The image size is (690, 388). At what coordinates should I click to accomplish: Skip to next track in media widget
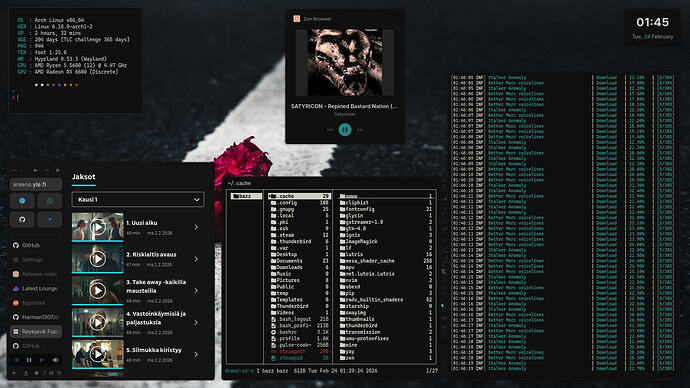point(360,130)
